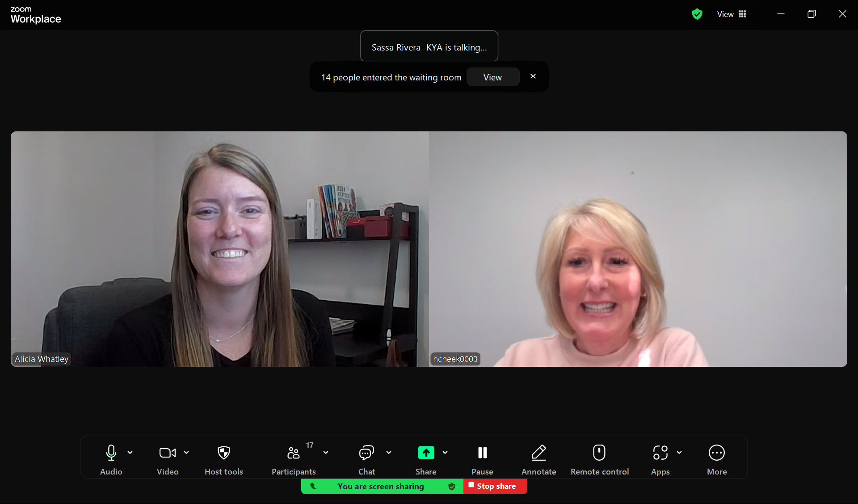
Task: Toggle the microphone Audio mute
Action: coord(111,453)
